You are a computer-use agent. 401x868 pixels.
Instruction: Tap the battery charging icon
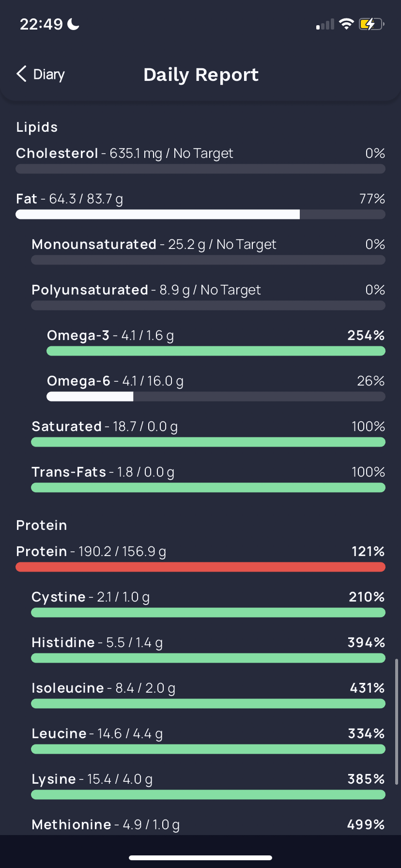click(371, 24)
